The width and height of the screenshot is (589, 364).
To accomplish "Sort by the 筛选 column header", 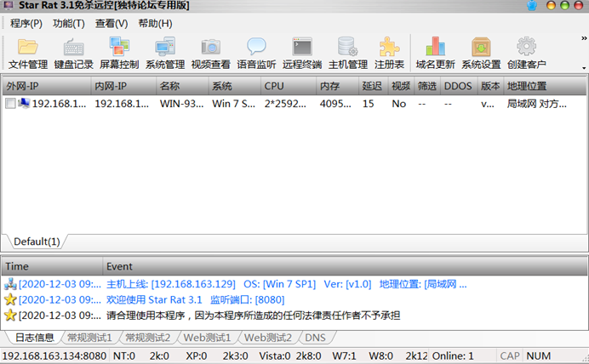I will [427, 86].
